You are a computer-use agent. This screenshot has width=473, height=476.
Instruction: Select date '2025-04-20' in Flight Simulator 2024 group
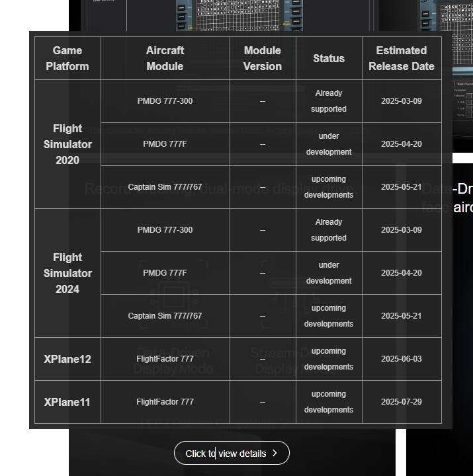(402, 273)
